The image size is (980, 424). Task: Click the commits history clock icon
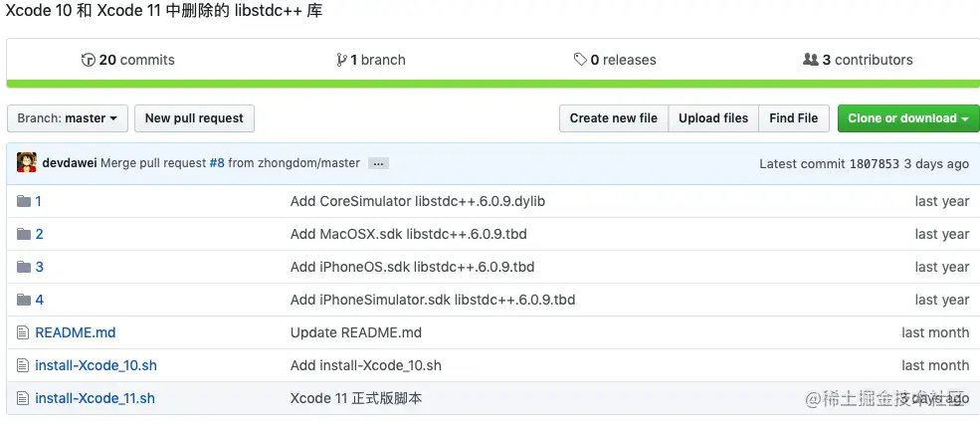tap(88, 60)
